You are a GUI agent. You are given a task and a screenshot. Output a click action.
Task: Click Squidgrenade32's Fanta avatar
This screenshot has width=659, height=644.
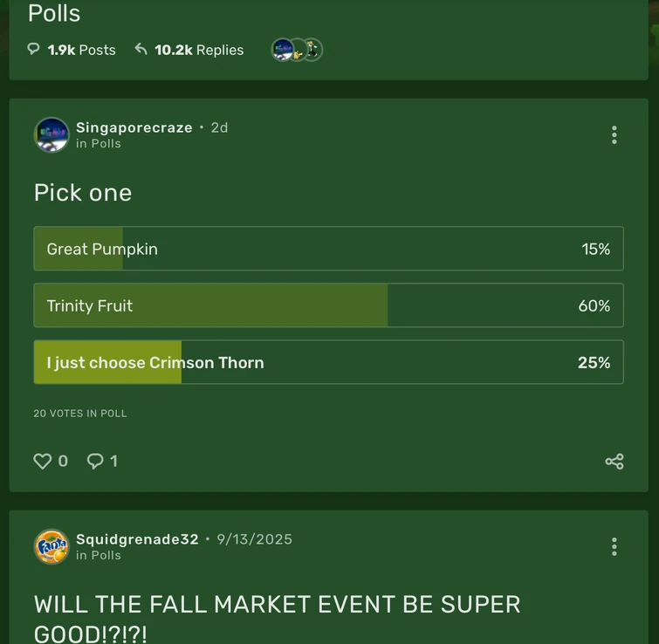[x=51, y=546]
